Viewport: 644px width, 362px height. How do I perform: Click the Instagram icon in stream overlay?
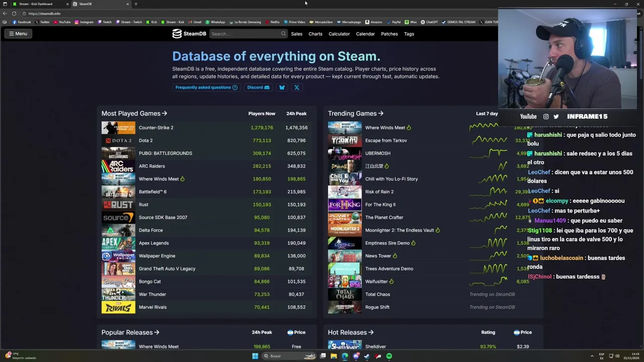[x=546, y=117]
